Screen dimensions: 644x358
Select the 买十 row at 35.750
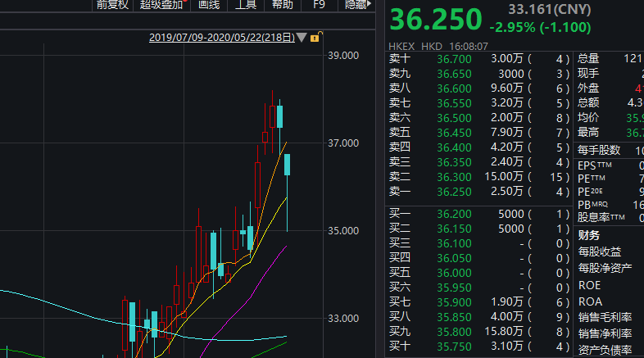(478, 347)
